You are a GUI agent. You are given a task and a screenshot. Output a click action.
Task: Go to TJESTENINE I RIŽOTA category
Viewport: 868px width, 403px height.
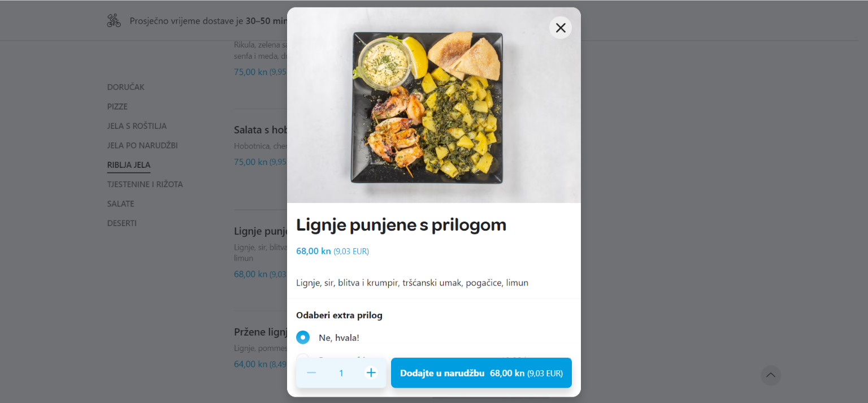pos(145,184)
